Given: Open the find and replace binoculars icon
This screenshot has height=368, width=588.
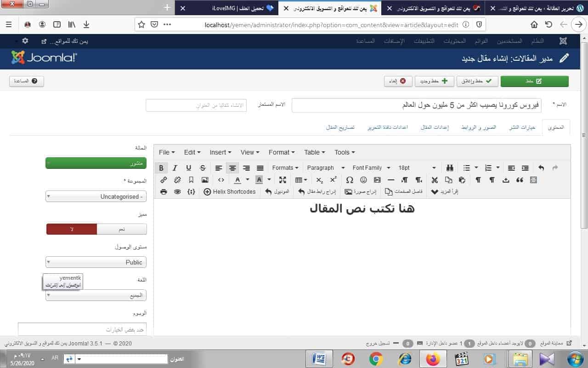Looking at the screenshot, I should [x=450, y=168].
